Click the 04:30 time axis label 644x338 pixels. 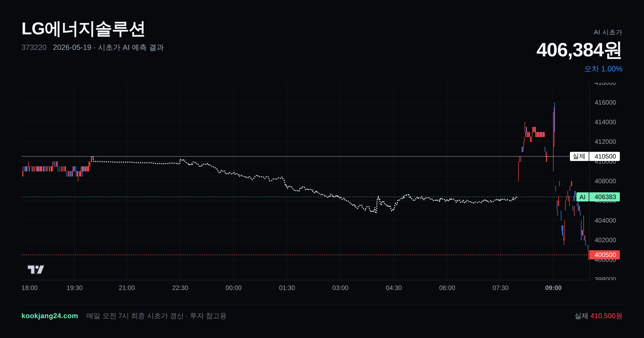(x=394, y=288)
